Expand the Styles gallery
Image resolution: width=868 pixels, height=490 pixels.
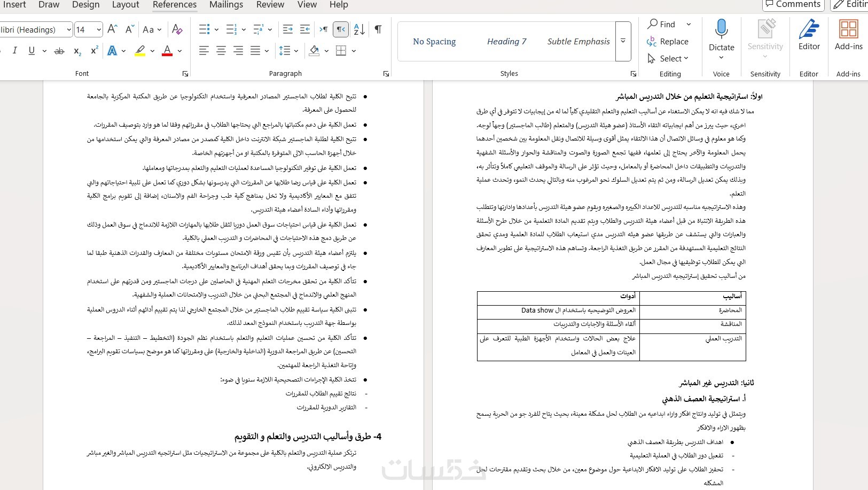pyautogui.click(x=623, y=41)
